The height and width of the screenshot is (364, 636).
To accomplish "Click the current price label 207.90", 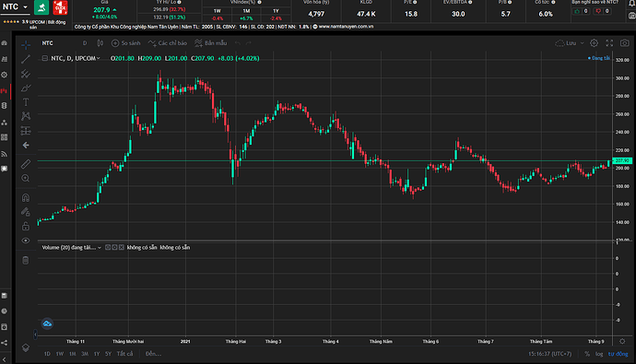I will (622, 161).
